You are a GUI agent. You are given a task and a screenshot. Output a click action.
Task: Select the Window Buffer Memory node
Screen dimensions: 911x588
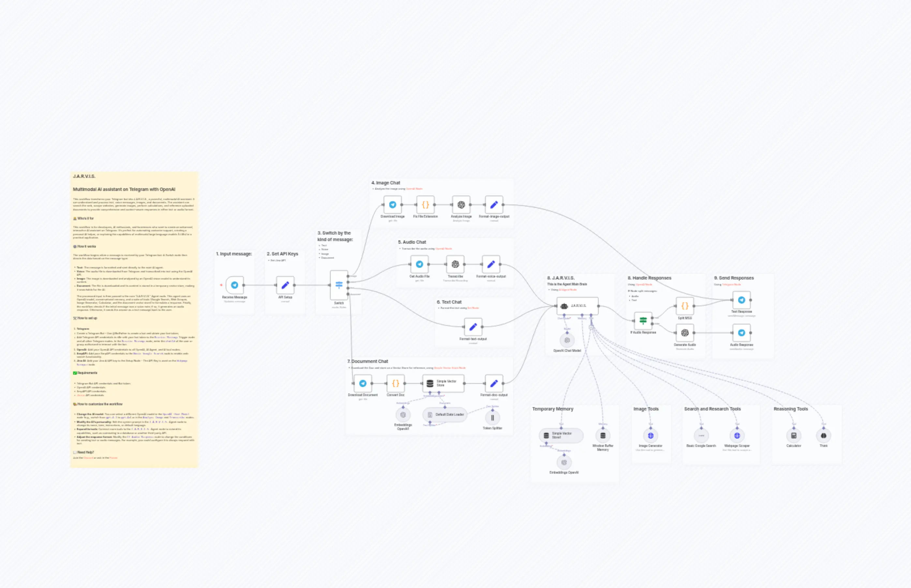coord(603,435)
